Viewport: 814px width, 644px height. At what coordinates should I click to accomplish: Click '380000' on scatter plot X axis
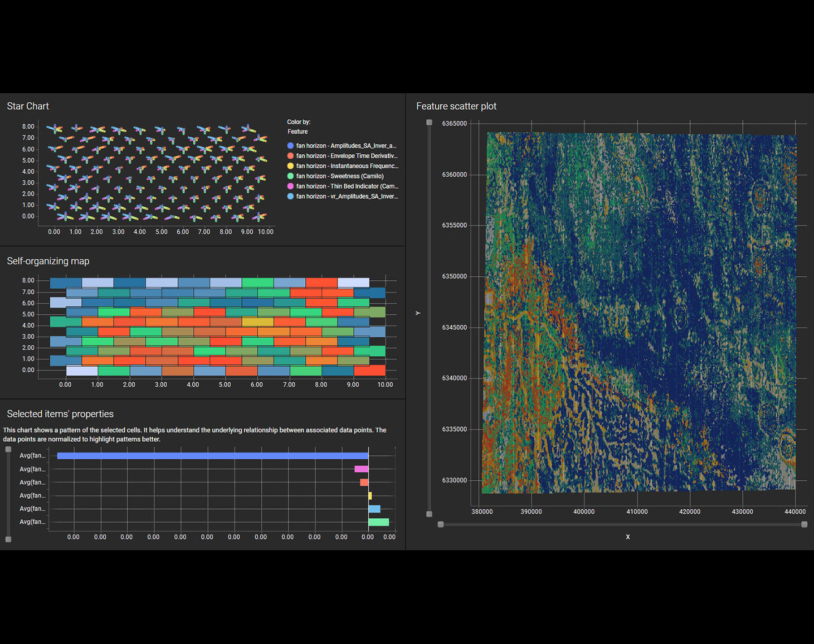pos(482,512)
